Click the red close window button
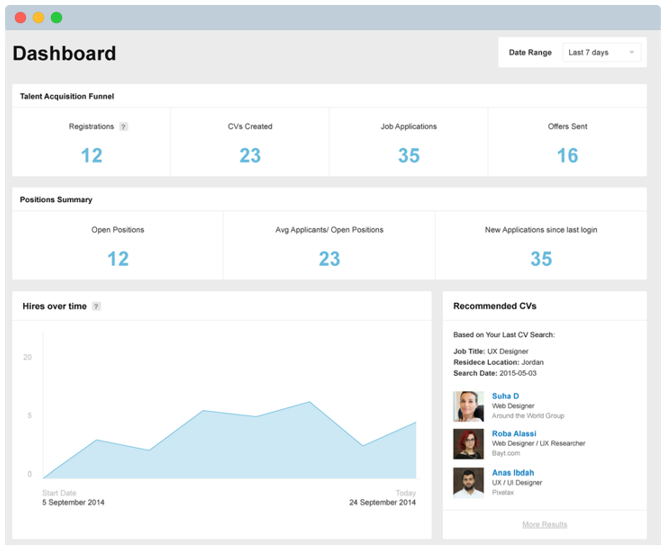 pyautogui.click(x=20, y=17)
